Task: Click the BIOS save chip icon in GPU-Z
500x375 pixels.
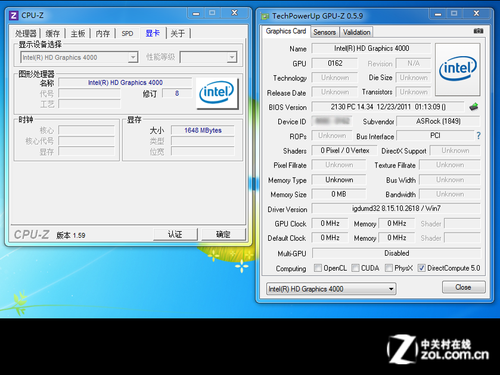Action: click(x=474, y=107)
